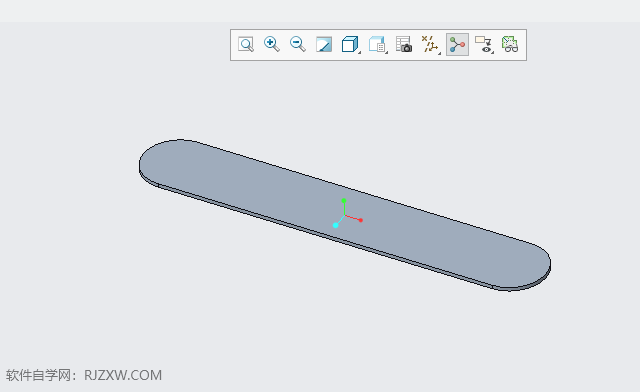This screenshot has width=640, height=392.
Task: Open the Datum Display Filters menu
Action: (x=431, y=45)
